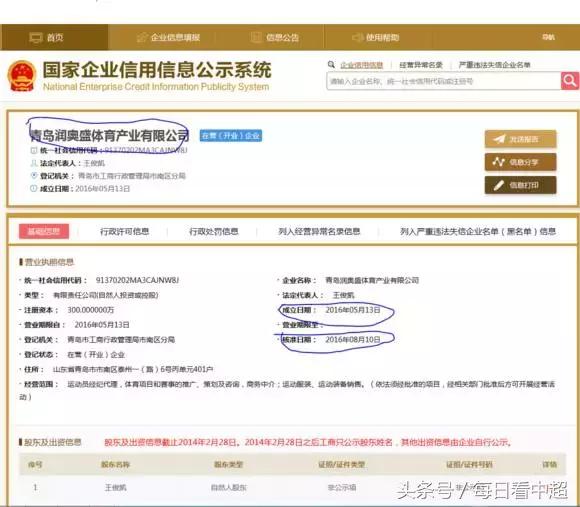Click the 股东及出资信息 section heading
The image size is (580, 507).
[53, 442]
